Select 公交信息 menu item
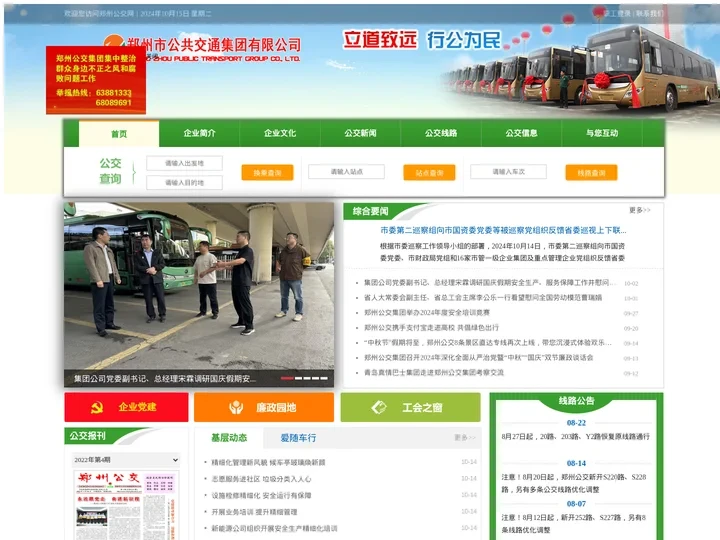The image size is (720, 540). coord(521,133)
